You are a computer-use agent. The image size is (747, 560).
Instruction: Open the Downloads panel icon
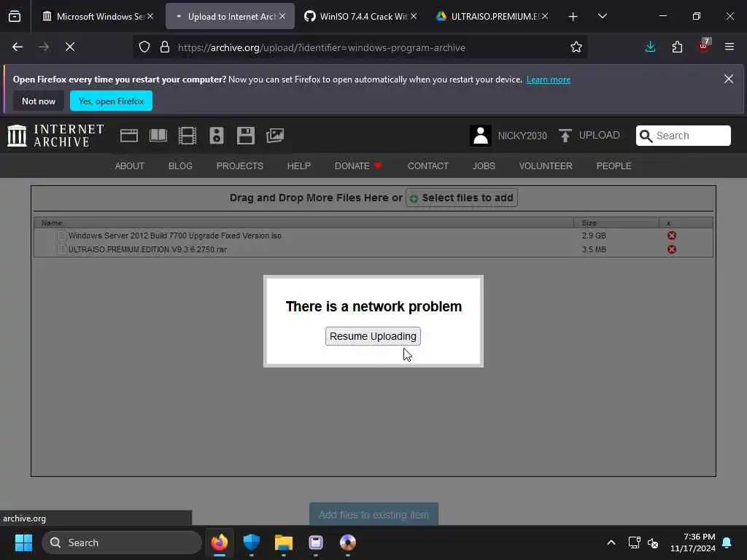pos(650,47)
